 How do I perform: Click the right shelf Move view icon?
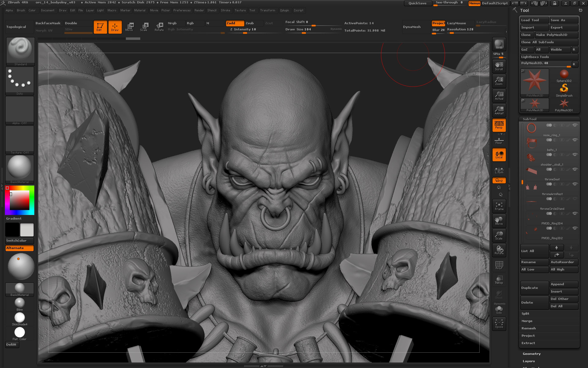tap(499, 221)
